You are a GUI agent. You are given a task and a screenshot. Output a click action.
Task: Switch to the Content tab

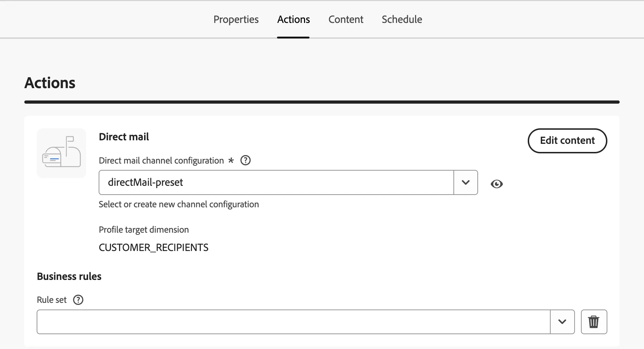click(x=346, y=19)
